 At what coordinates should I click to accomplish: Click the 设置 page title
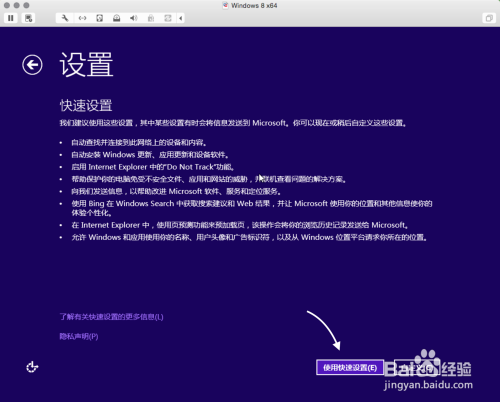click(x=86, y=65)
